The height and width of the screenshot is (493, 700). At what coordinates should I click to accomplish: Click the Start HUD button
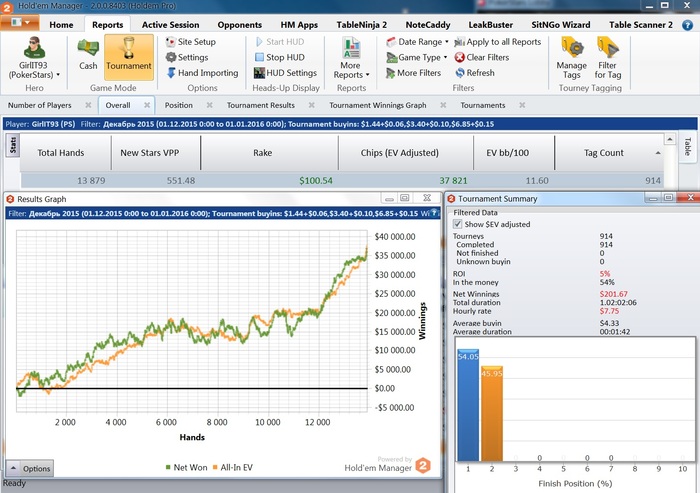[x=279, y=42]
